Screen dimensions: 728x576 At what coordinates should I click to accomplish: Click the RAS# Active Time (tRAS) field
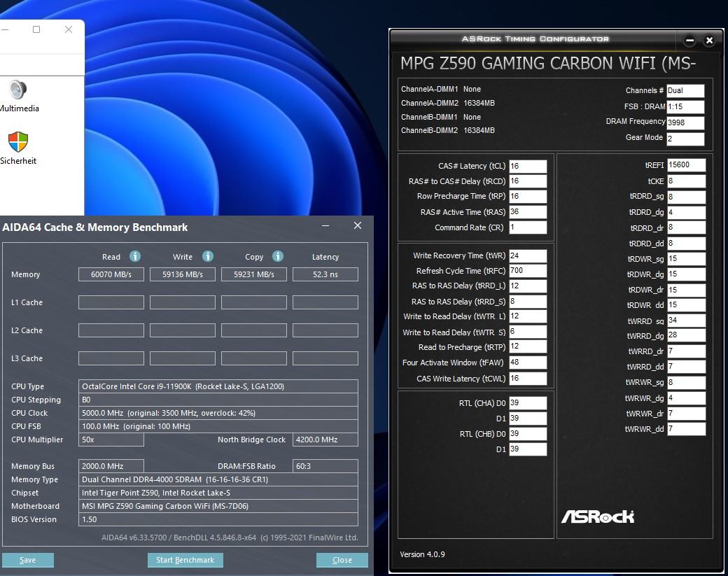528,211
